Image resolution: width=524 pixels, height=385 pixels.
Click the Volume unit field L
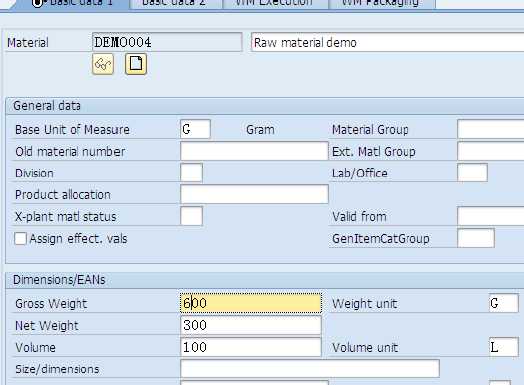[x=504, y=347]
